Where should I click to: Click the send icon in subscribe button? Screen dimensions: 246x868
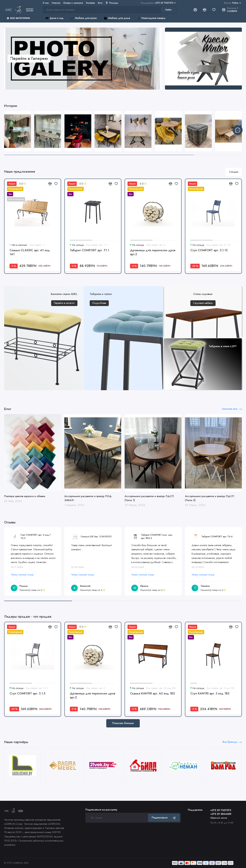pos(174,818)
